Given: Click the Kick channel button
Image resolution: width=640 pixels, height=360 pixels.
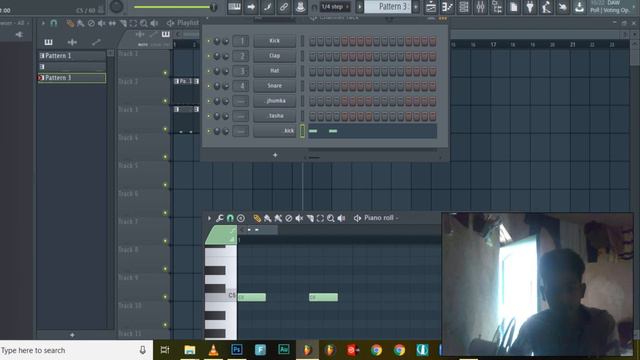Looking at the screenshot, I should coord(275,41).
